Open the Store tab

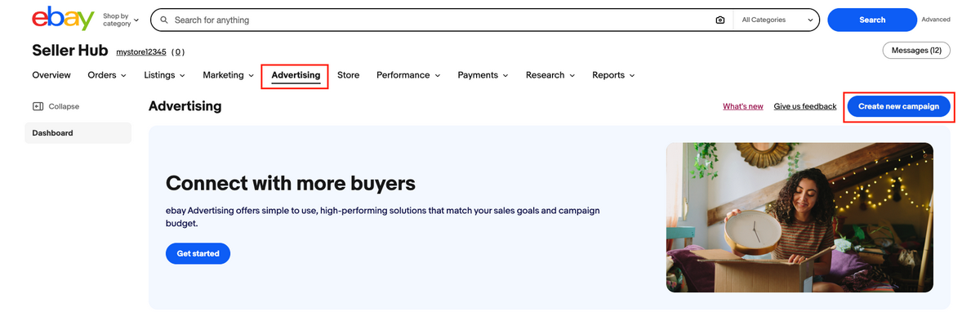click(348, 75)
